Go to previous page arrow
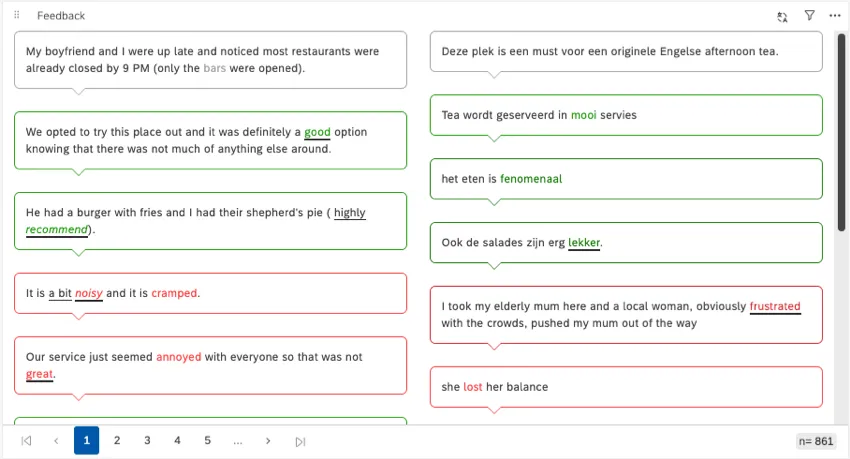Viewport: 850px width, 459px height. [x=56, y=441]
